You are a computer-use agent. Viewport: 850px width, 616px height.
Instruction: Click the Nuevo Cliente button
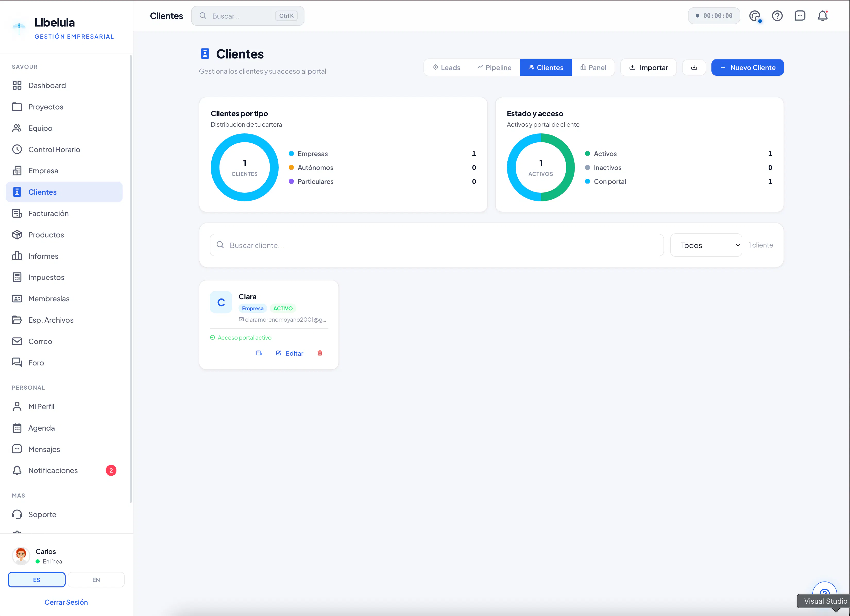pos(747,67)
